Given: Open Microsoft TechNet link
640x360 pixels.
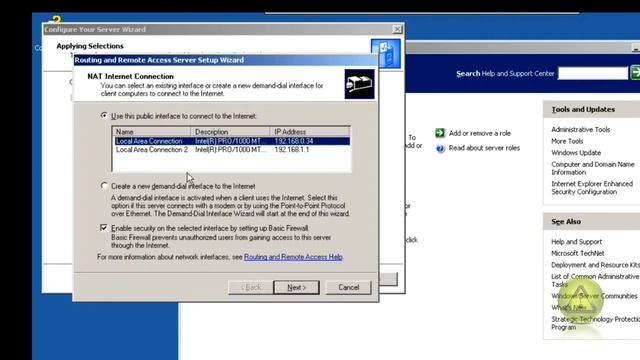Looking at the screenshot, I should pyautogui.click(x=578, y=253).
